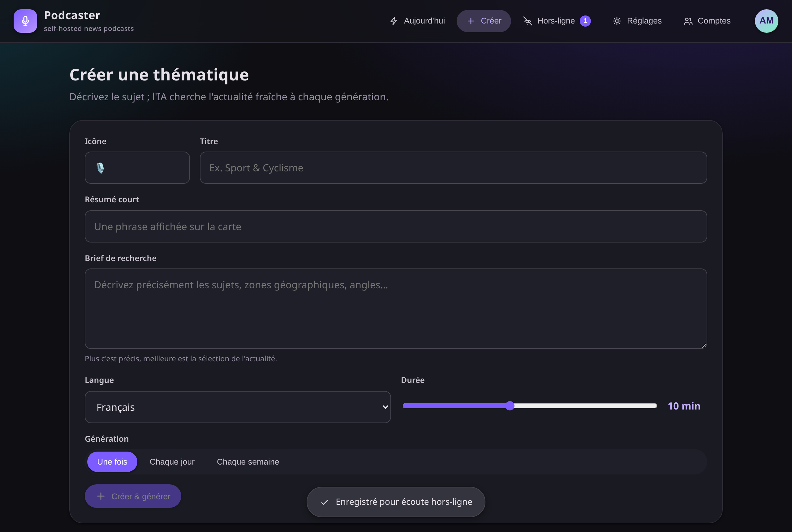The width and height of the screenshot is (792, 532).
Task: Click the people icon beside Comptes
Action: 688,21
